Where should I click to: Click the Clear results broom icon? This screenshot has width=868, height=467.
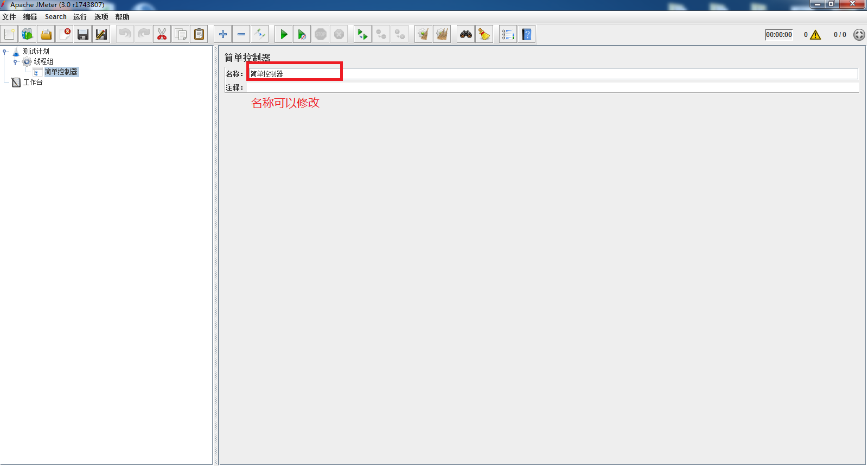[423, 34]
